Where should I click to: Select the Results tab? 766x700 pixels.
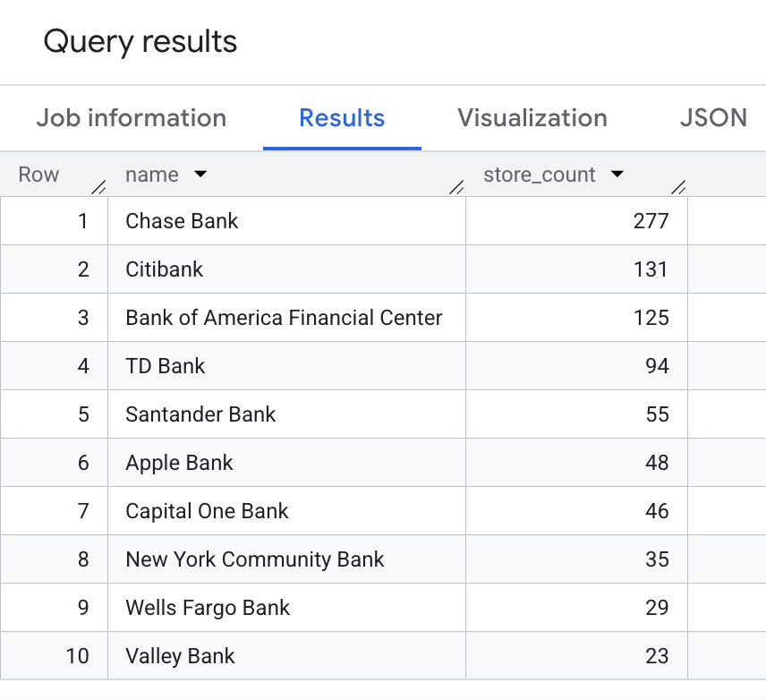pyautogui.click(x=342, y=117)
